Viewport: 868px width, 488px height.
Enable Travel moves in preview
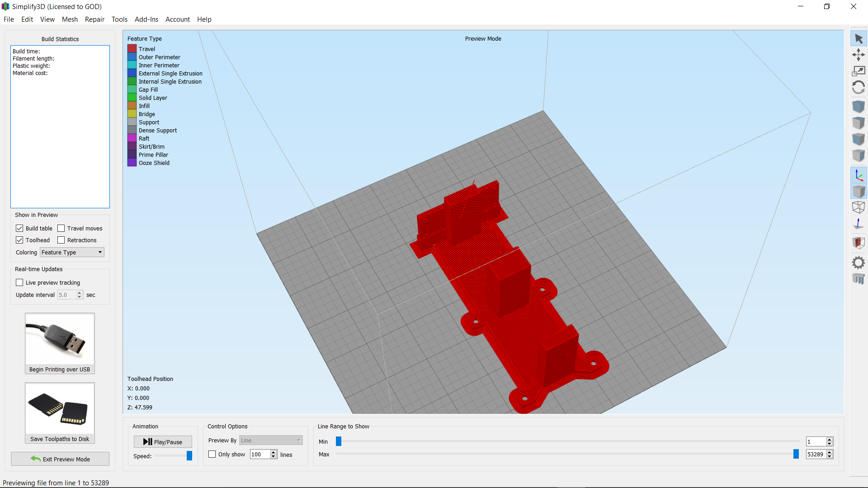click(61, 228)
